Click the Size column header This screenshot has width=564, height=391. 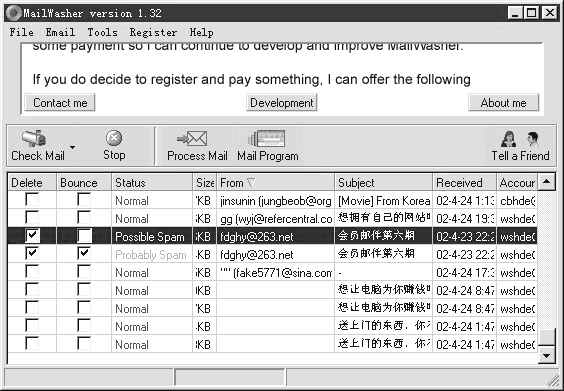tap(204, 182)
